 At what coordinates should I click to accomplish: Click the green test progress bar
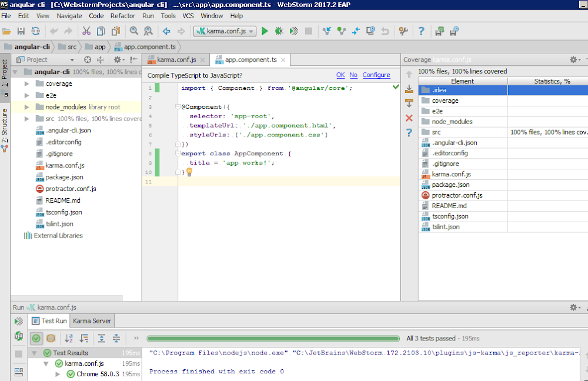(273, 339)
